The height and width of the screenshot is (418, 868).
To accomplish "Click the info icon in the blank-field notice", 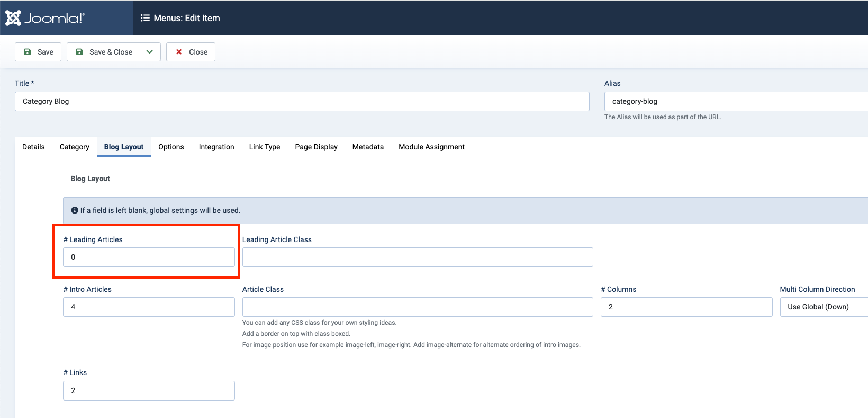I will [x=75, y=210].
